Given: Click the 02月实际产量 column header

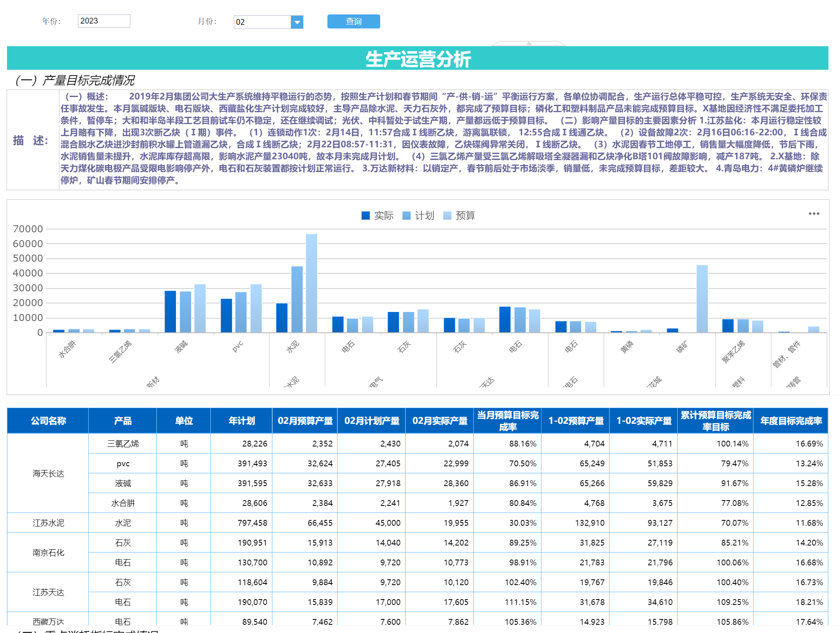Looking at the screenshot, I should point(440,420).
